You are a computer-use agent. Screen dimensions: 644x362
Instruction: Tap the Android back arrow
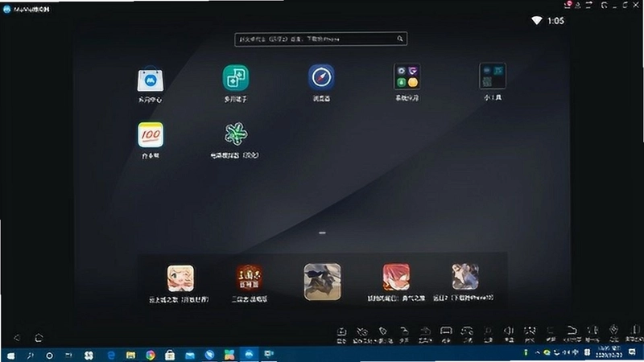[17, 338]
